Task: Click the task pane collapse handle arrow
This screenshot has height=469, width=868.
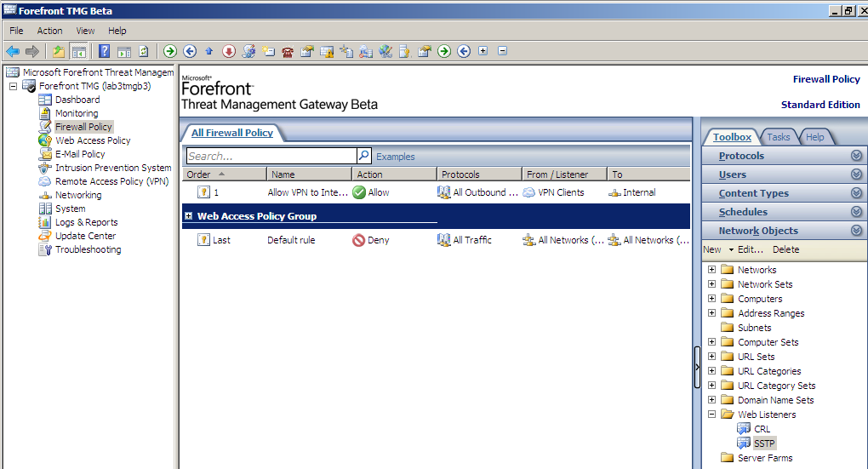Action: [697, 367]
